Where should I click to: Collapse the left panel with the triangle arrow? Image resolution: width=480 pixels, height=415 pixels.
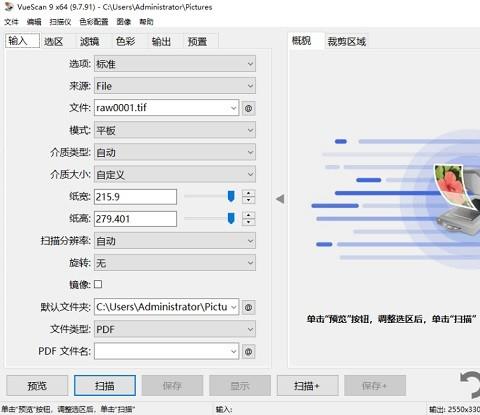click(x=280, y=199)
